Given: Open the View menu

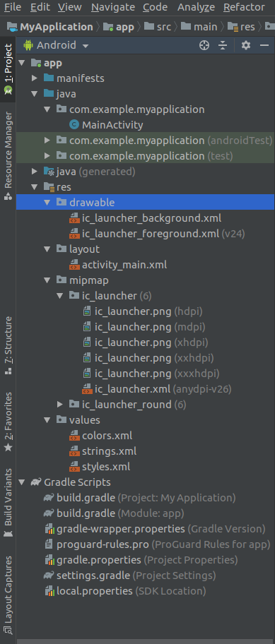Looking at the screenshot, I should pyautogui.click(x=69, y=7).
